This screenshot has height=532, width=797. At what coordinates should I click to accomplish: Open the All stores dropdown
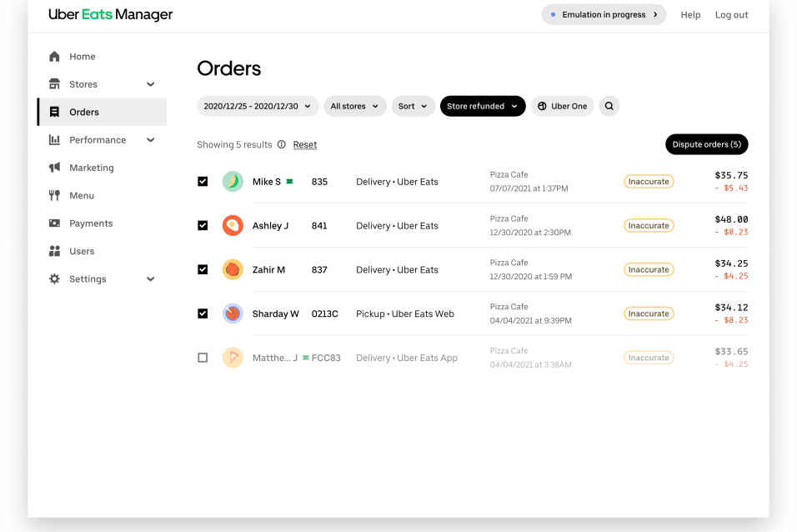tap(355, 106)
